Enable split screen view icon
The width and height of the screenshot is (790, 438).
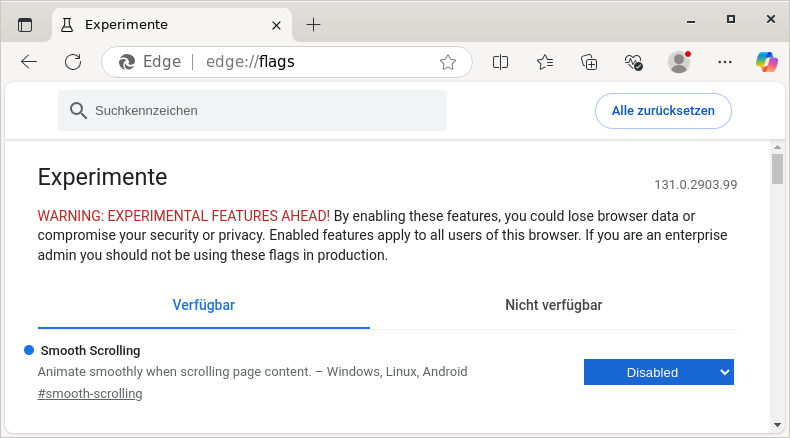point(501,62)
